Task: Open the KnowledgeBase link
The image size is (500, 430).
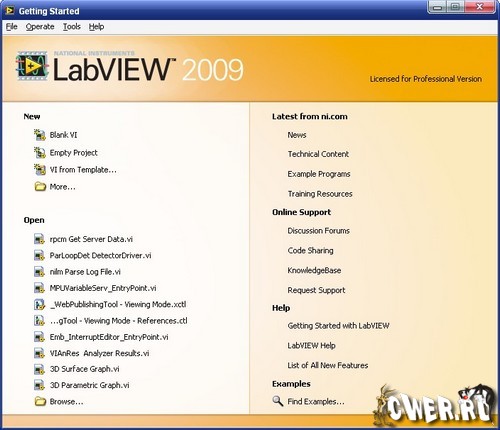Action: (314, 270)
